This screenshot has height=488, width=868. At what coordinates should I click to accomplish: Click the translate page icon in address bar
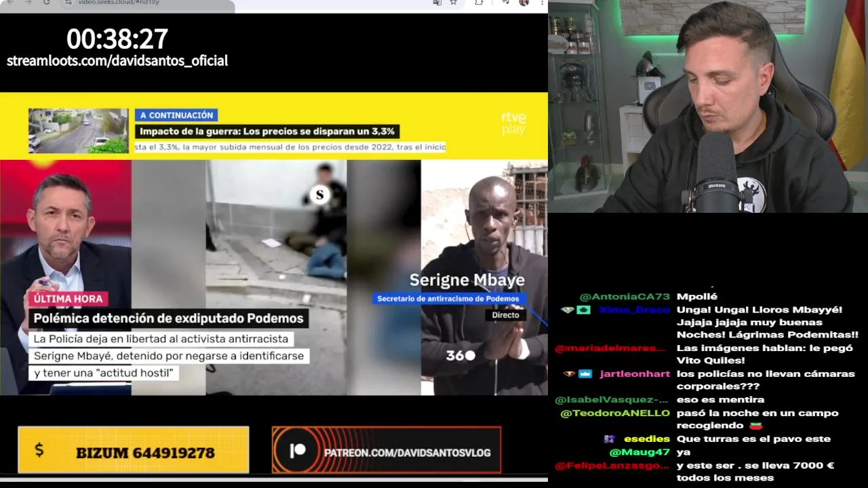pos(437,3)
